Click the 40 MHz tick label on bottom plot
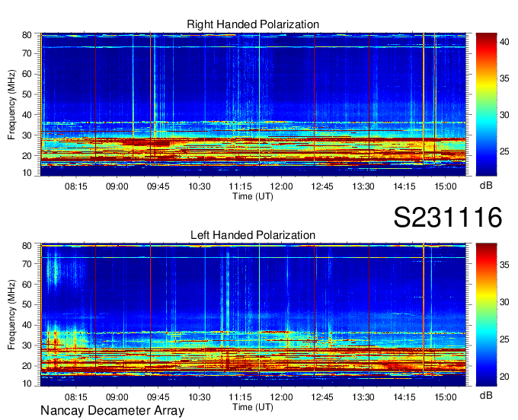This screenshot has height=420, width=518. [x=27, y=325]
